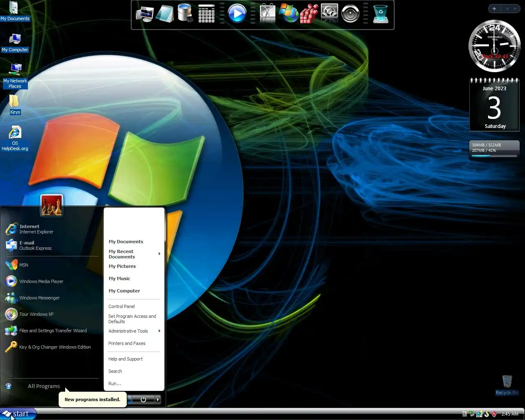Launch Notepad from the top dock

(165, 14)
